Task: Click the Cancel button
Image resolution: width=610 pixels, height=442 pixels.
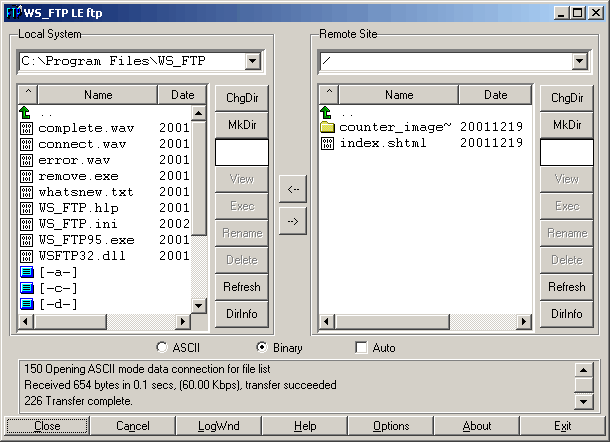Action: (133, 426)
